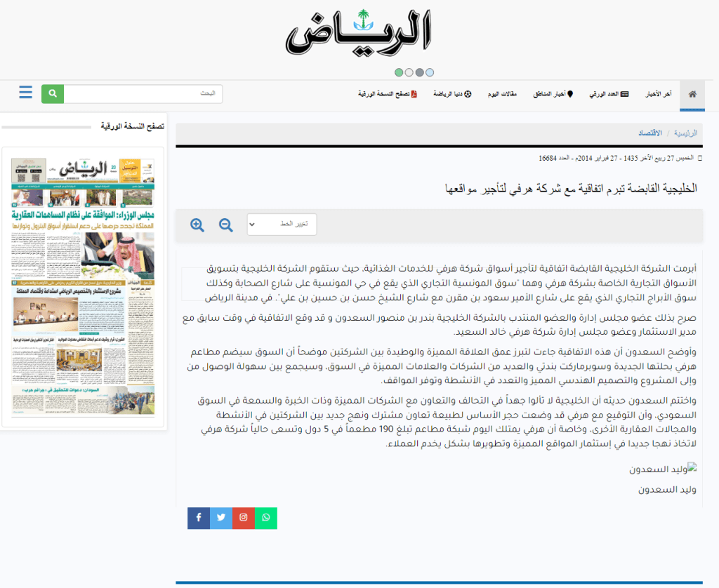
Task: Follow the الاقتصاد breadcrumb link
Action: 650,133
